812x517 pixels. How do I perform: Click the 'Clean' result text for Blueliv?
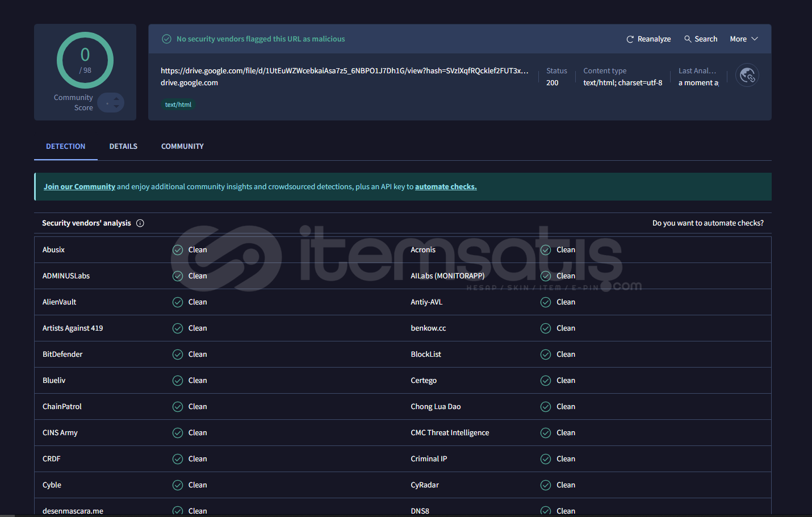coord(198,381)
